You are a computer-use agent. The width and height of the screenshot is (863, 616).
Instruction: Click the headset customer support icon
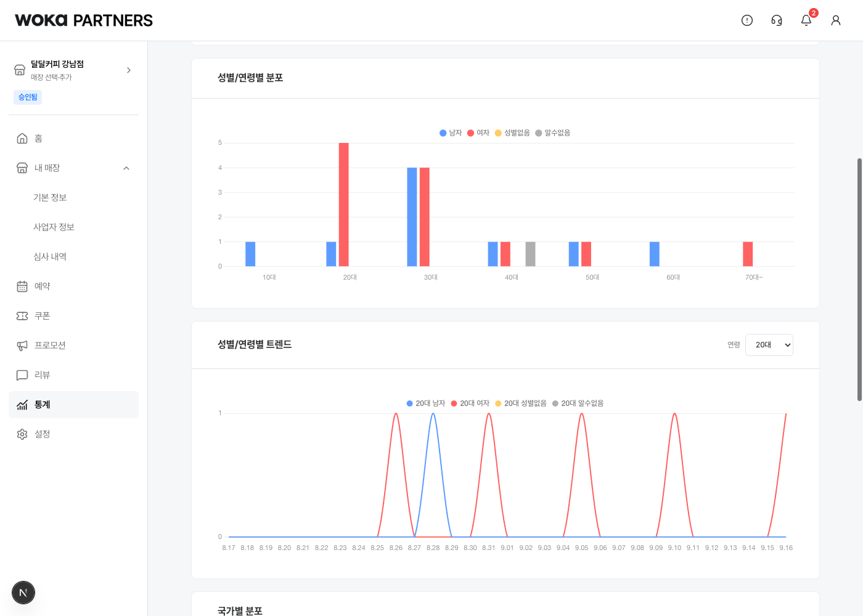[x=777, y=20]
